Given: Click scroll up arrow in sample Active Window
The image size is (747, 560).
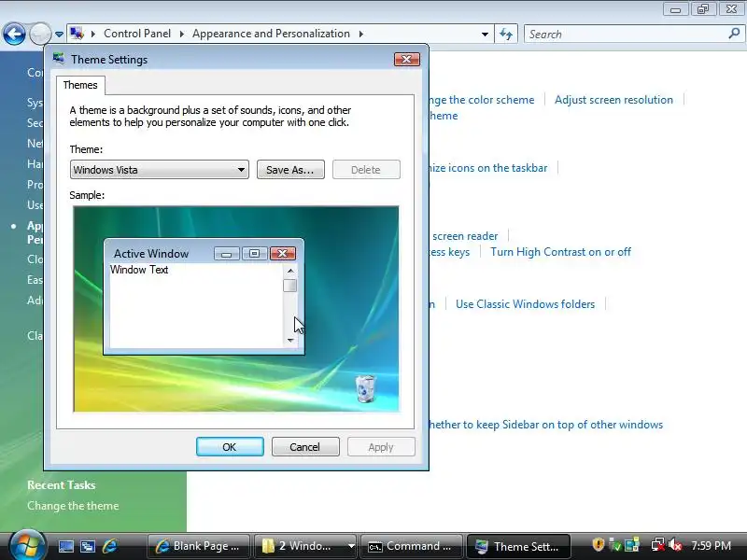Looking at the screenshot, I should point(290,271).
